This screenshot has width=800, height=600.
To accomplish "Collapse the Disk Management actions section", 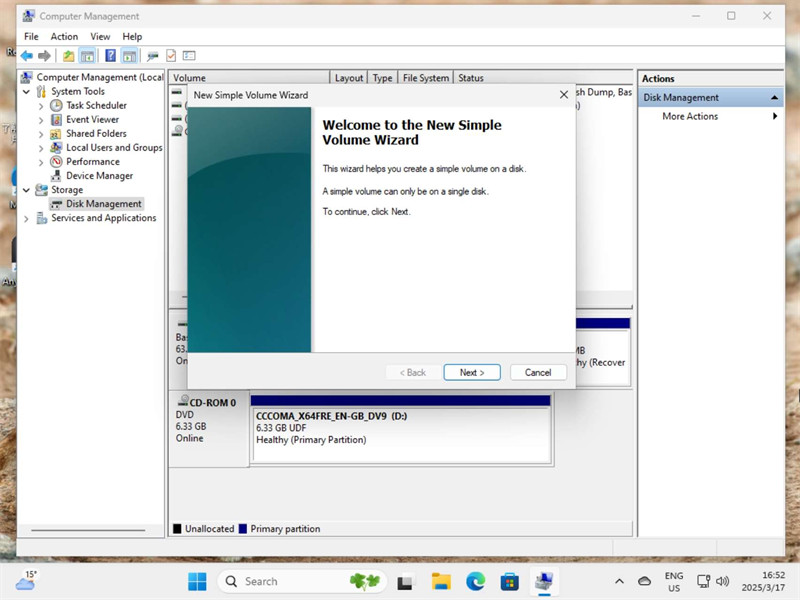I will pos(774,97).
